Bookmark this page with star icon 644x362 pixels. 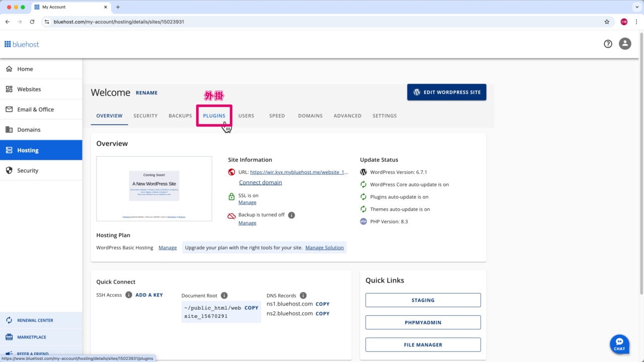[607, 22]
